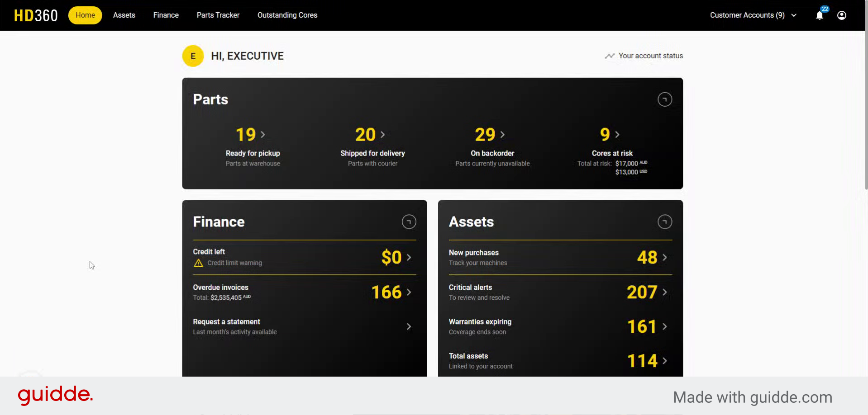The image size is (868, 415).
Task: Switch to Outstanding Cores in navigation
Action: pyautogui.click(x=287, y=15)
